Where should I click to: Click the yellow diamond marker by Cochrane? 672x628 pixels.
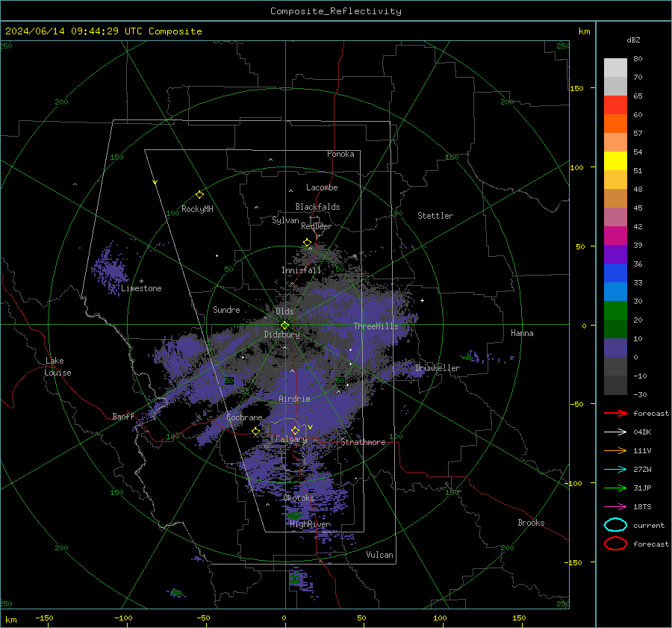(x=256, y=432)
